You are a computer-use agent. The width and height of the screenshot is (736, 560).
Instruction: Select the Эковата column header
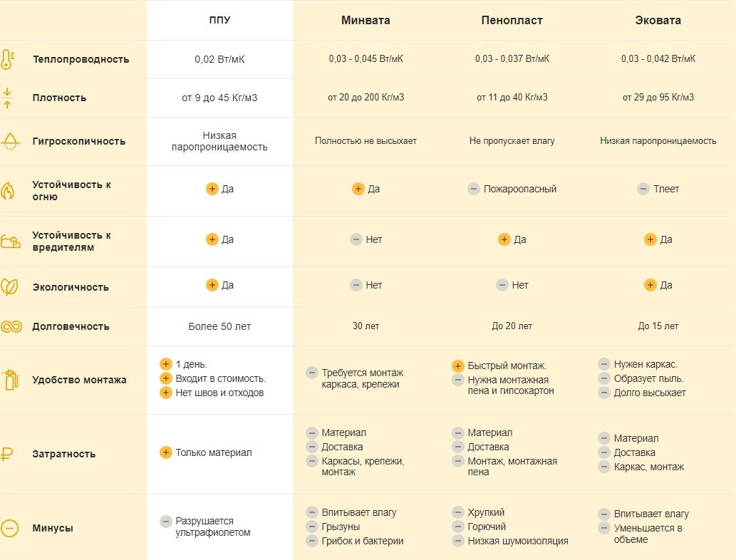pyautogui.click(x=658, y=21)
